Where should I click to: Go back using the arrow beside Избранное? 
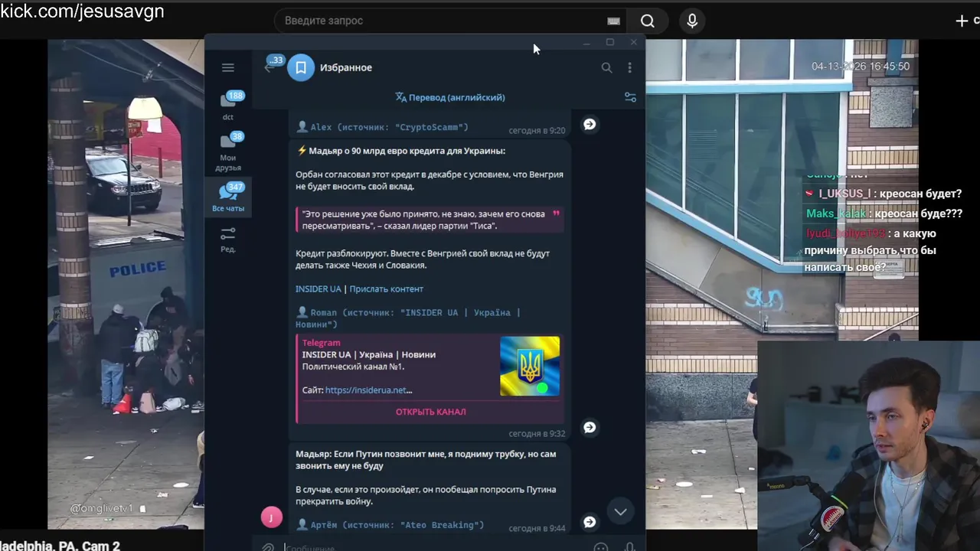point(269,67)
